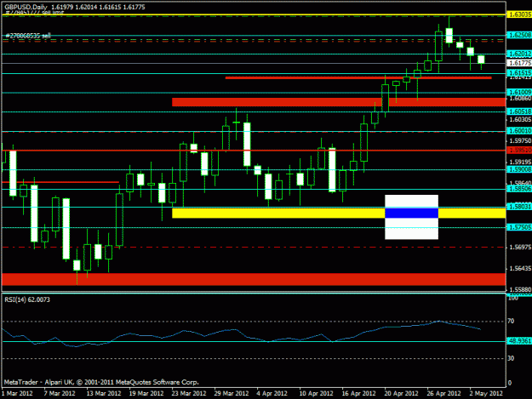Select the 1.59008 price level label
This screenshot has width=532, height=399.
[519, 169]
